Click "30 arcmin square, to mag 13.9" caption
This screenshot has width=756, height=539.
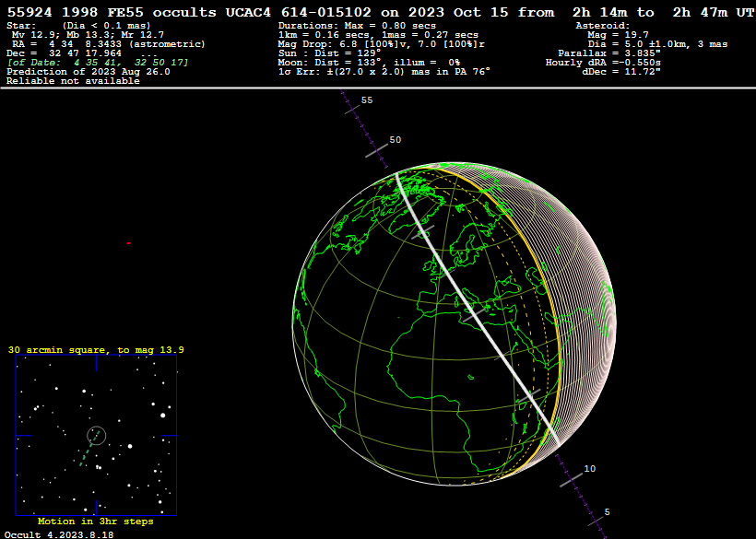point(96,350)
